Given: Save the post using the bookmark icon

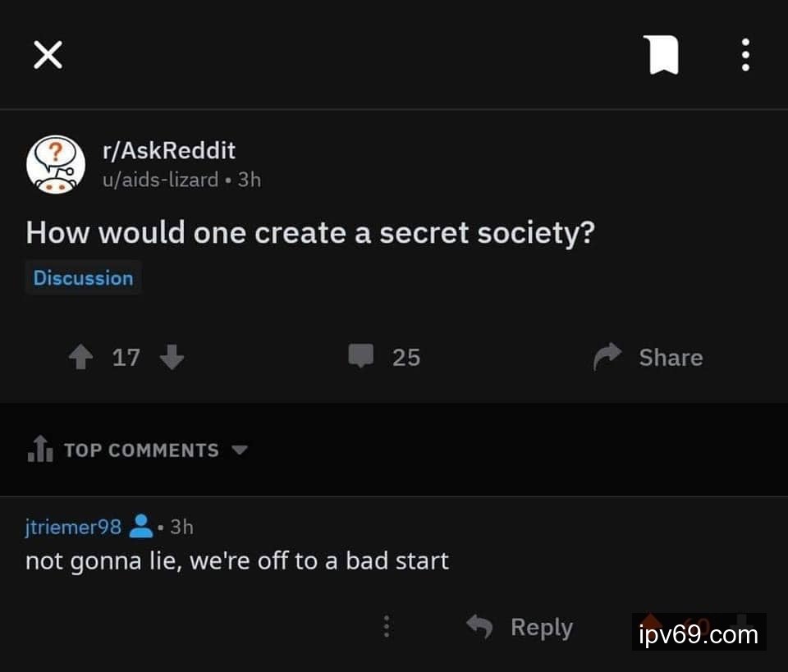Looking at the screenshot, I should coord(662,55).
